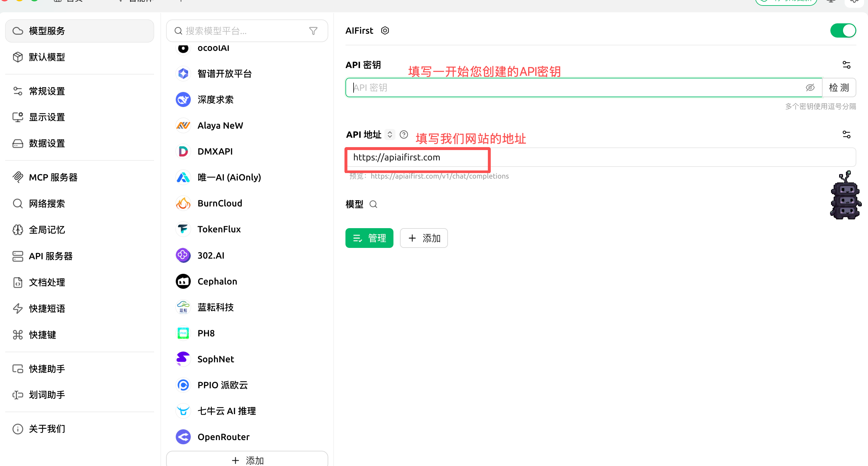Open 显示设置 settings
868x466 pixels.
79,117
